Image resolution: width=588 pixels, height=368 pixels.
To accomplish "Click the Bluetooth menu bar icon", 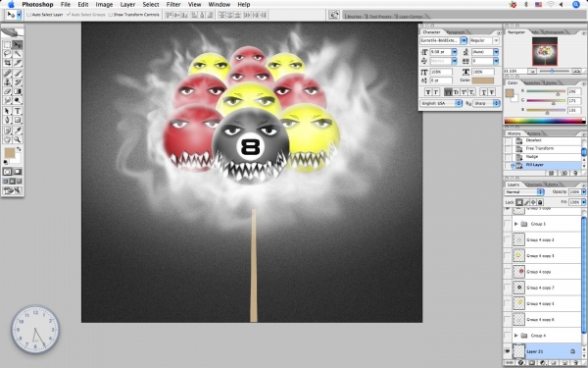I will click(525, 5).
